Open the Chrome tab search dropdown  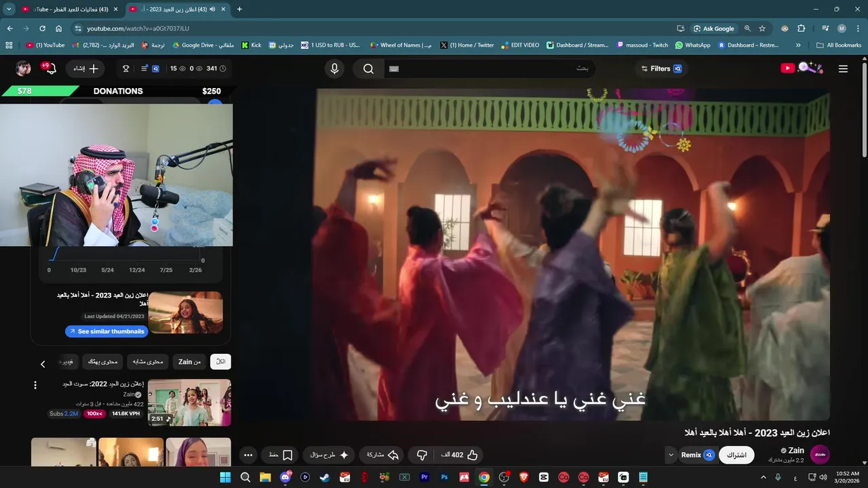point(9,9)
